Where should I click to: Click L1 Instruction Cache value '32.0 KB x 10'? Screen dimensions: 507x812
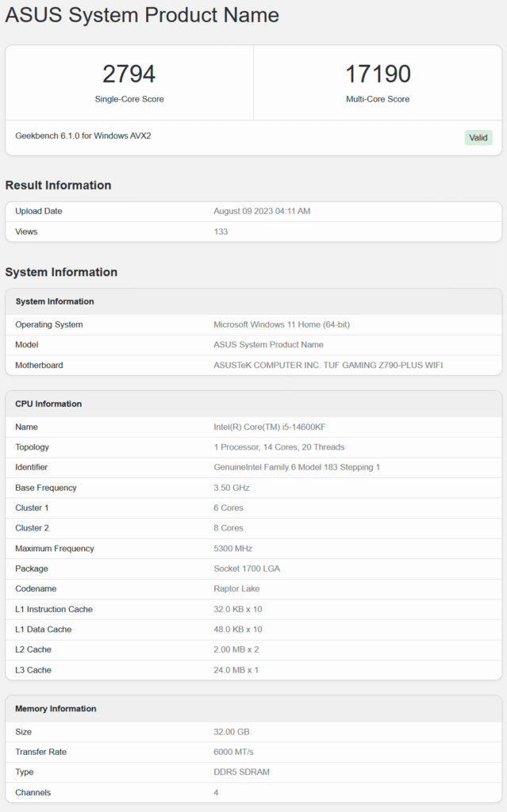(238, 610)
